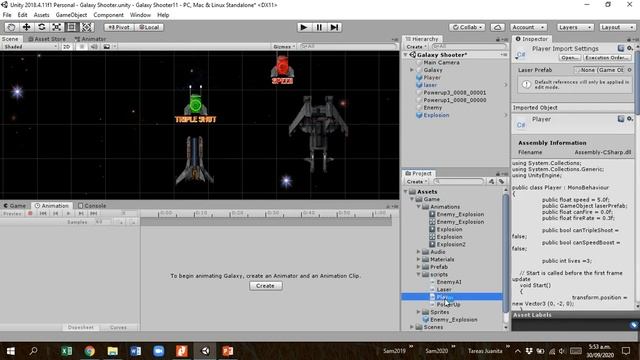This screenshot has width=640, height=360.
Task: Open the Layers dropdown
Action: pos(575,27)
